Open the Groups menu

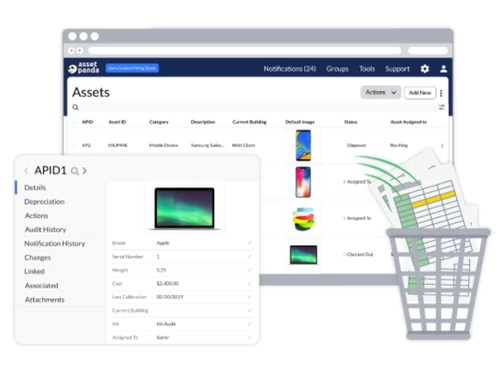point(337,69)
